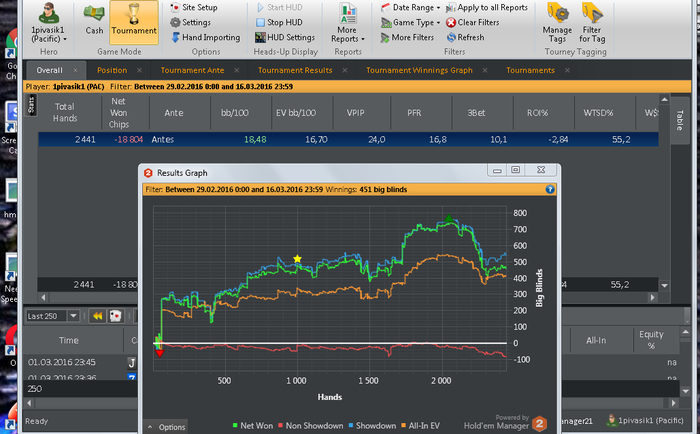The image size is (700, 434).
Task: Sort hands by the Time column
Action: tap(69, 340)
